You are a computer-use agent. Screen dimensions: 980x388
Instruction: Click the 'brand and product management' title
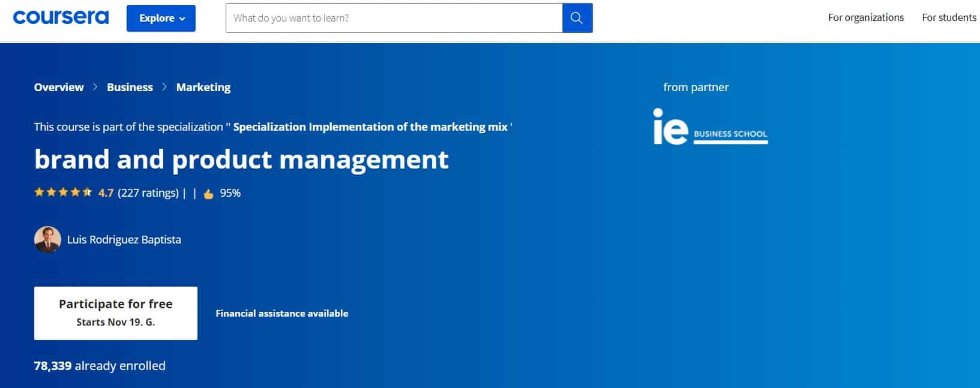241,160
